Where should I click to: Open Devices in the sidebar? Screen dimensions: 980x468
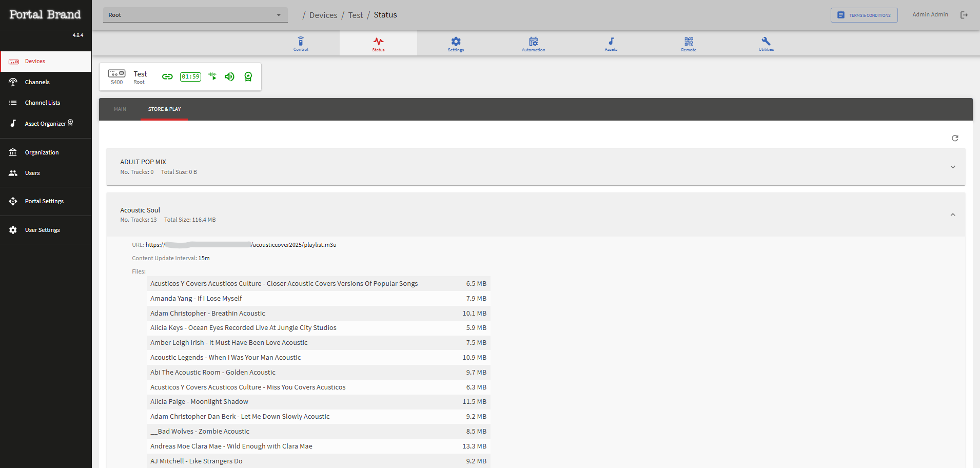pyautogui.click(x=46, y=62)
